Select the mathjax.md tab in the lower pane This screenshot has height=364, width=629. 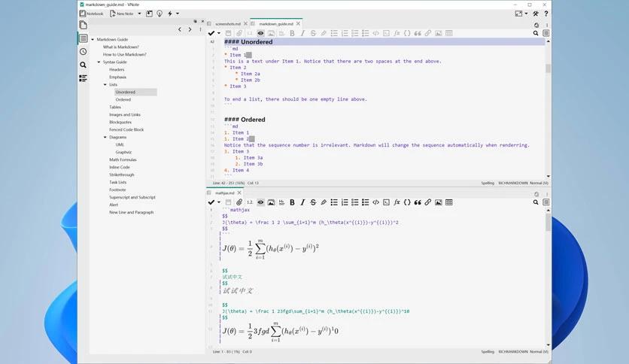click(x=225, y=193)
